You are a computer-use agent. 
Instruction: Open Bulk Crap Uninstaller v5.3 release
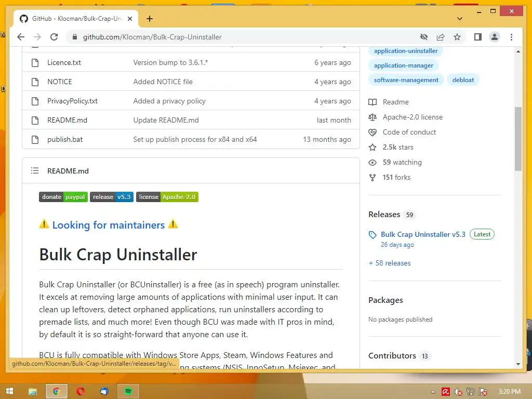423,234
